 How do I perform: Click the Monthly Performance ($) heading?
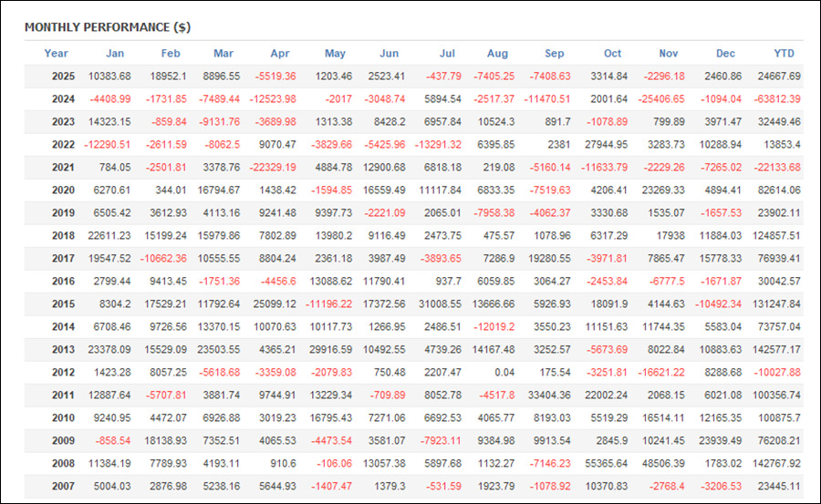coord(108,27)
